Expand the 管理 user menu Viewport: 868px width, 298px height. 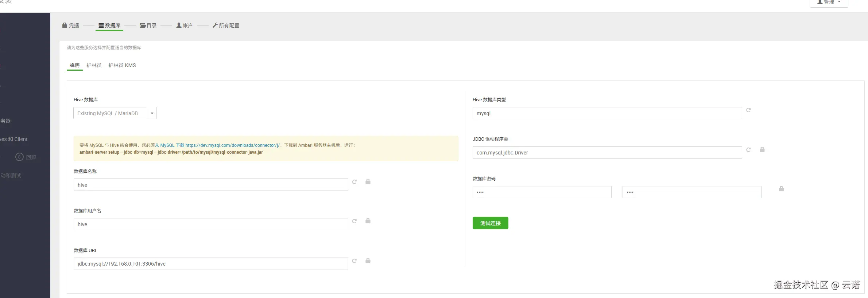click(829, 2)
